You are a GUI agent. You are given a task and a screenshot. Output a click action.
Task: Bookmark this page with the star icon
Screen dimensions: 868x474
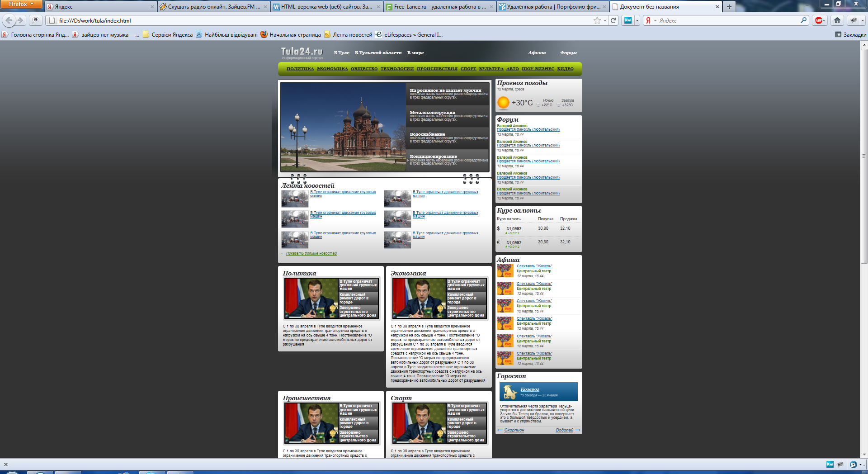597,20
